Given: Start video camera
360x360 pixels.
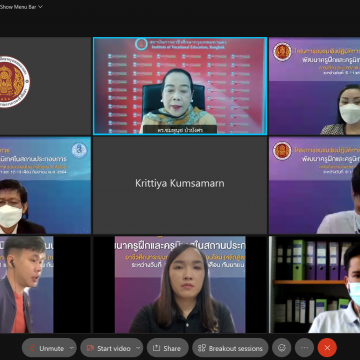Looking at the screenshot, I should coord(108,348).
